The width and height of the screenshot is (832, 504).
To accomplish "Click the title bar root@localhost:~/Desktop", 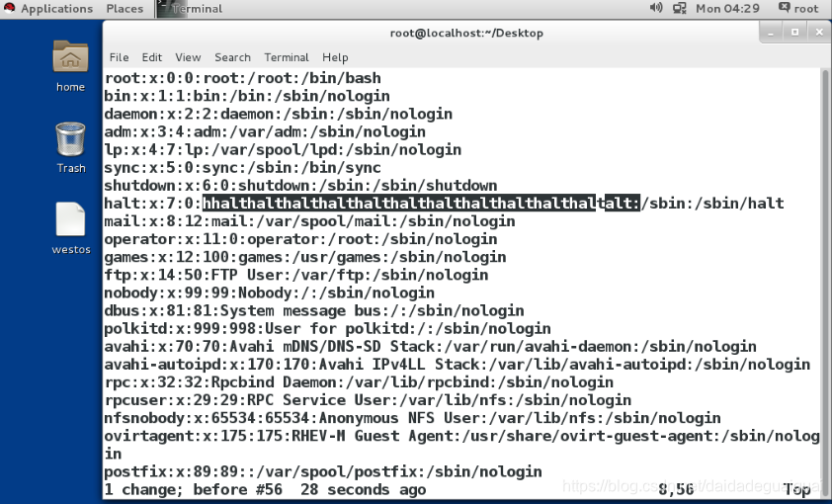I will pyautogui.click(x=466, y=33).
